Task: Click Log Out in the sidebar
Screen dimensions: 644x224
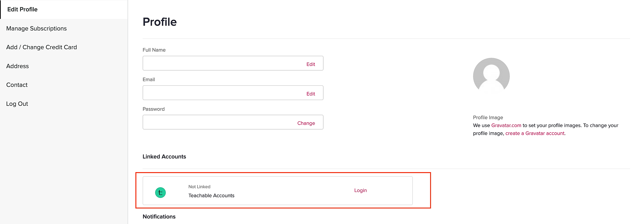Action: coord(17,104)
